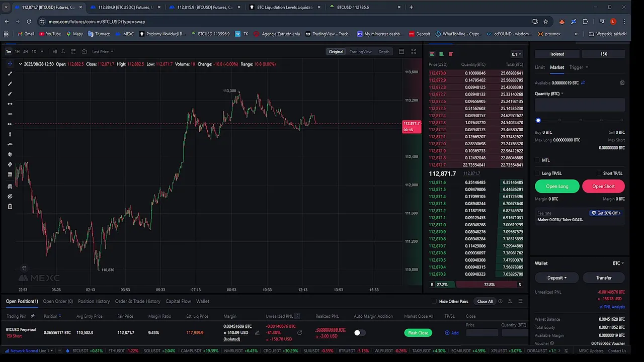
Task: Open Chrome extensions puzzle icon
Action: click(585, 22)
